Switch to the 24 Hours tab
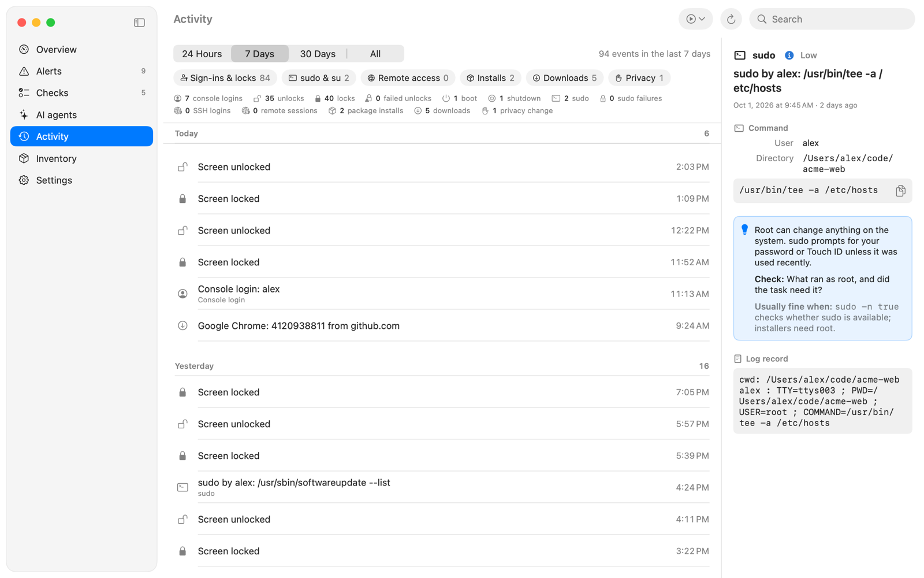924x578 pixels. [x=202, y=54]
